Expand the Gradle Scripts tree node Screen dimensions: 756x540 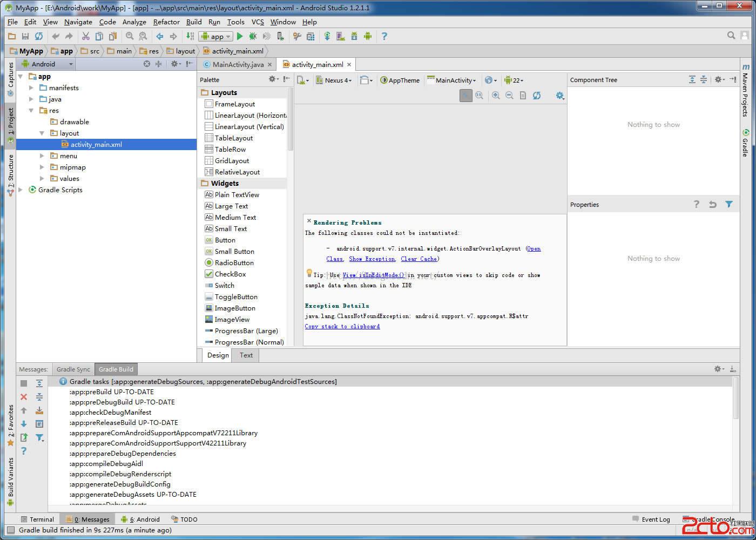(21, 190)
